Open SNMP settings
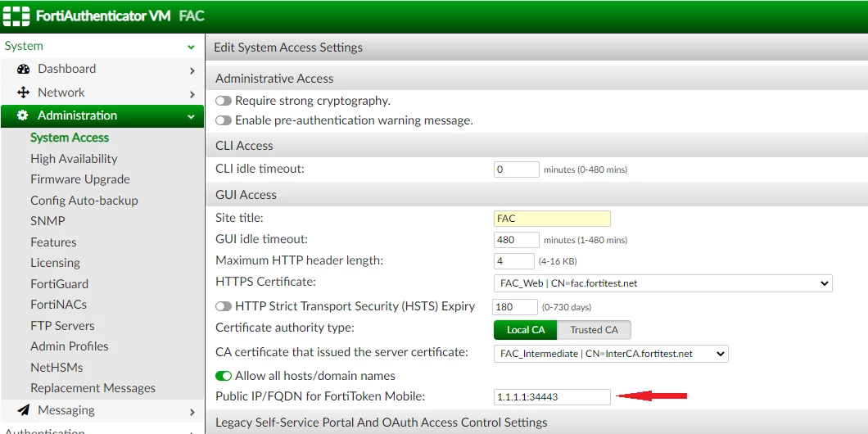Screen dimensions: 868x434 pos(47,221)
